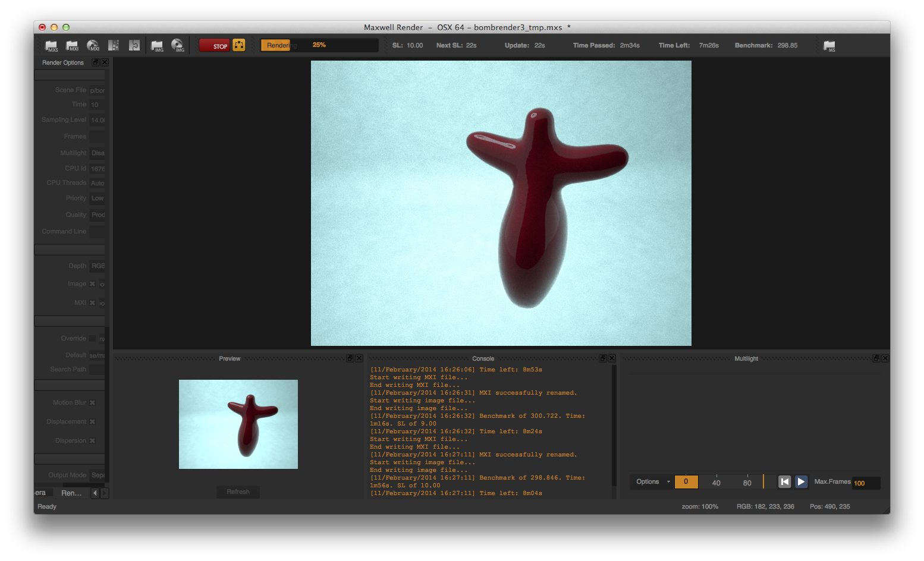The image size is (924, 561).
Task: Toggle the Displacement checkbox
Action: click(x=92, y=422)
